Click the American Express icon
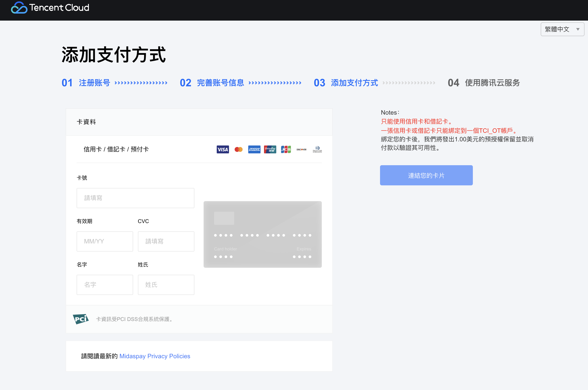This screenshot has height=390, width=588. point(254,149)
